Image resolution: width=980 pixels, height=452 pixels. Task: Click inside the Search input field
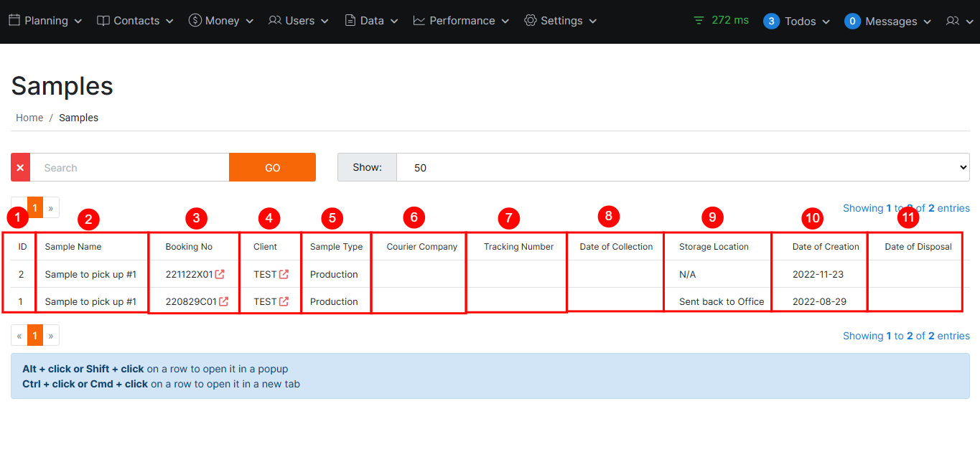[x=129, y=167]
